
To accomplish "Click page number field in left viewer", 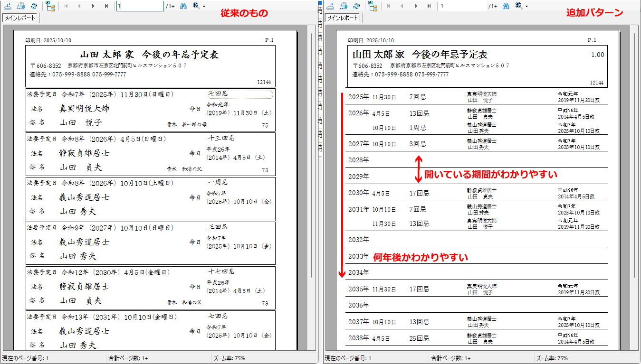I will tap(140, 6).
